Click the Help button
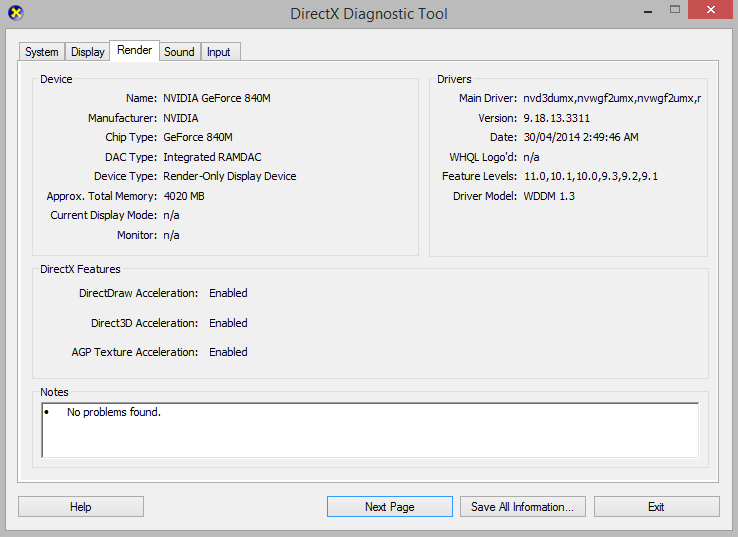 (x=81, y=507)
